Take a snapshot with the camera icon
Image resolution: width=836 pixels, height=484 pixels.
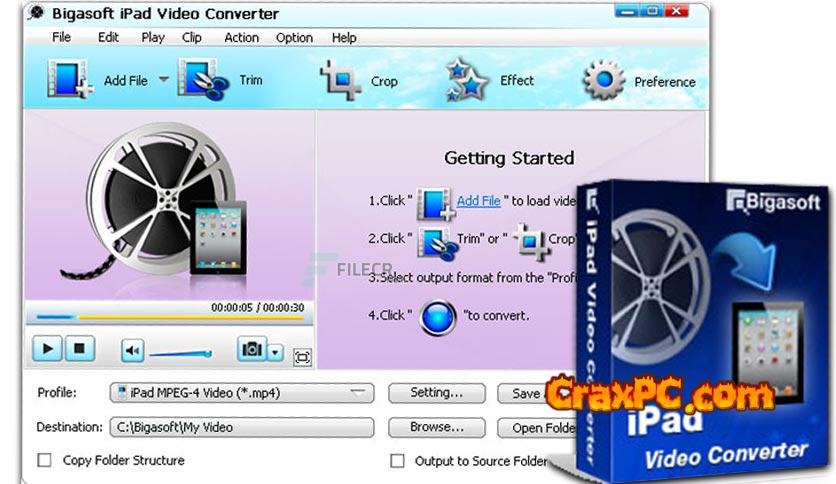pos(252,349)
